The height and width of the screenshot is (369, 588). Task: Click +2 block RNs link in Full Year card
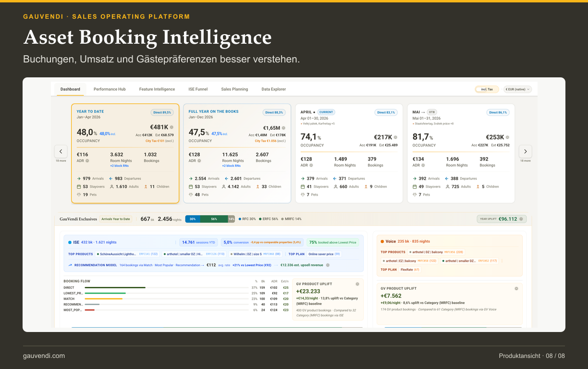[231, 166]
